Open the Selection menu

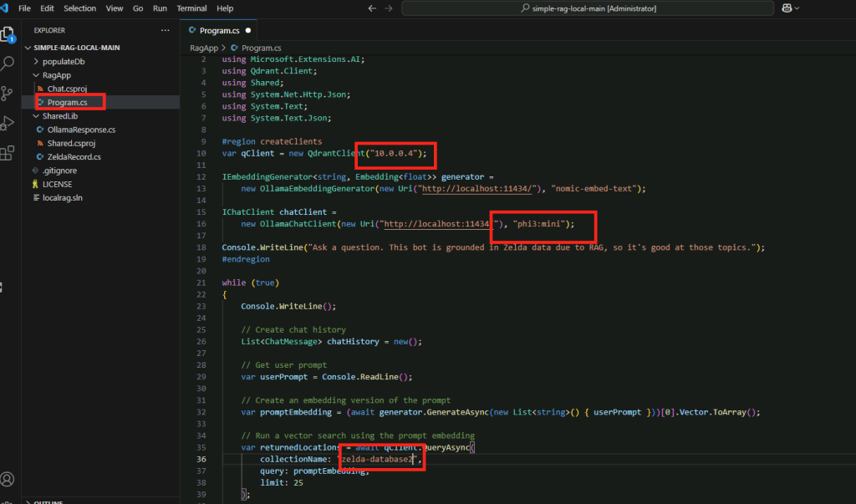(x=79, y=8)
